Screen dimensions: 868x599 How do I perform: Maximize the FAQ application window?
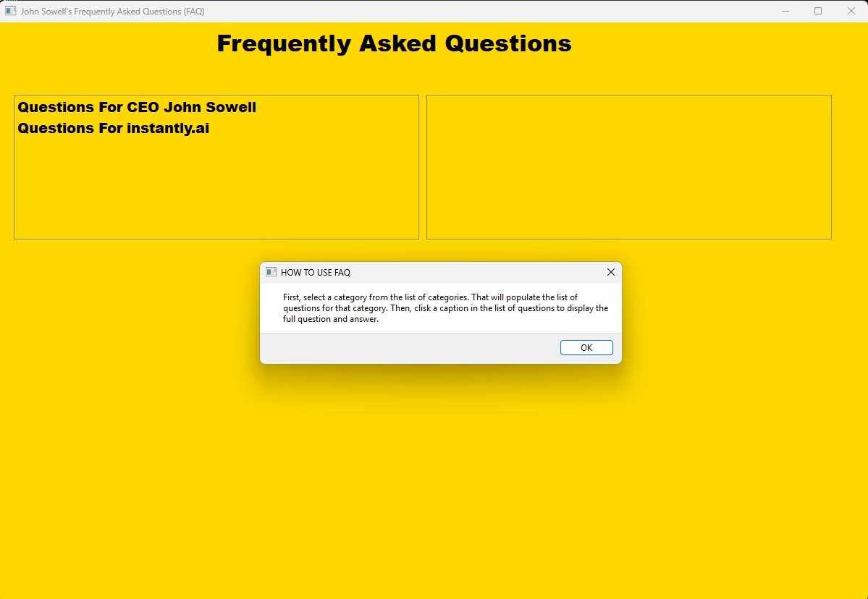pos(818,11)
